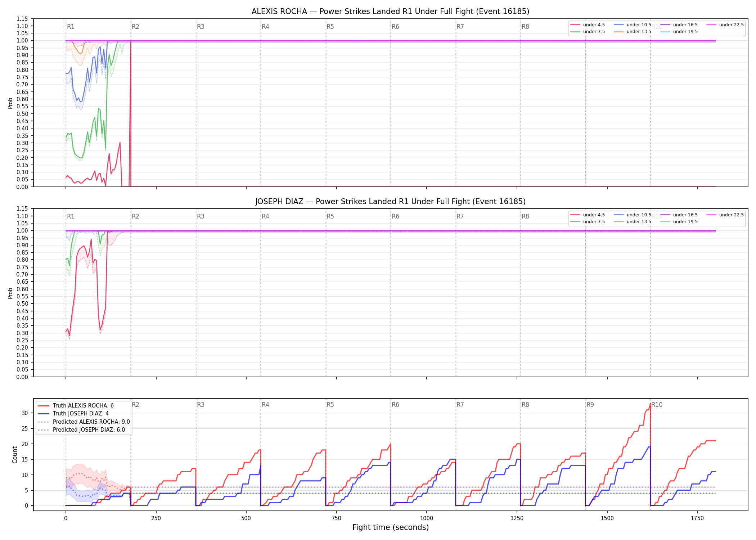The width and height of the screenshot is (756, 540).
Task: Click the 'under 4.5' legend entry in top chart
Action: pos(588,25)
